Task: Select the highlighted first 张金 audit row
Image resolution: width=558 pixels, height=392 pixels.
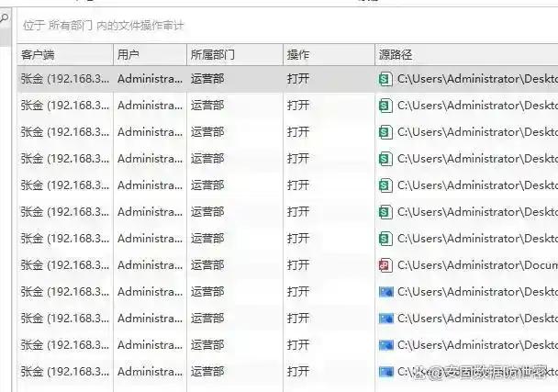Action: point(287,79)
